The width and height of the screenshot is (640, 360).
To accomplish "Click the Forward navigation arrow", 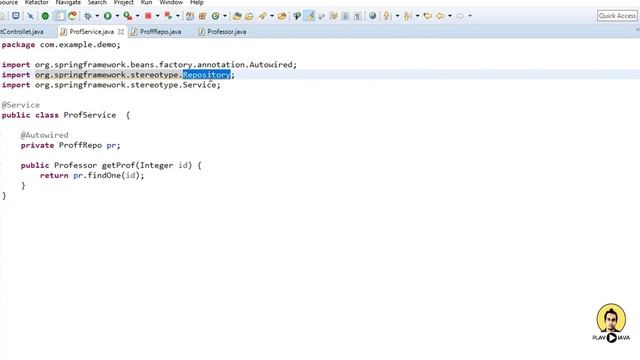I will [460, 16].
